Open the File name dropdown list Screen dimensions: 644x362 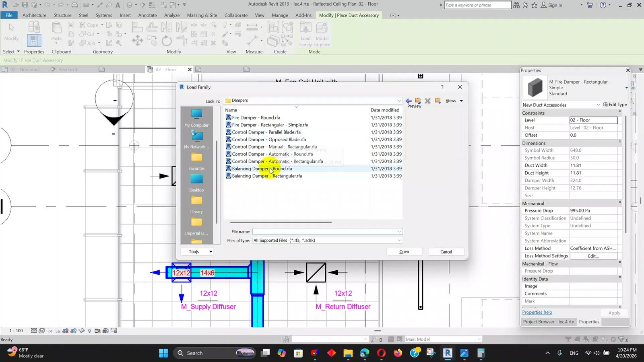[x=399, y=232]
